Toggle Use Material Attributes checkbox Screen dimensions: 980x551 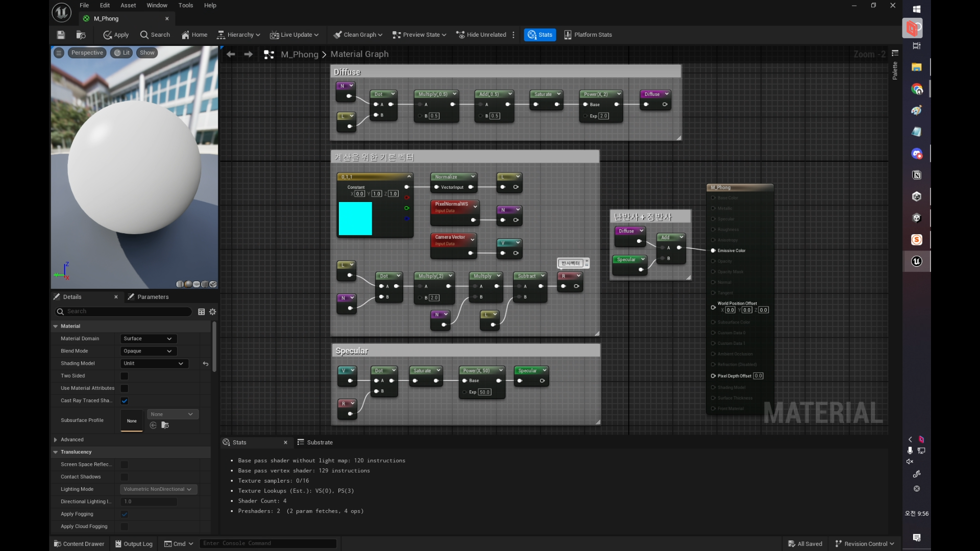[125, 388]
